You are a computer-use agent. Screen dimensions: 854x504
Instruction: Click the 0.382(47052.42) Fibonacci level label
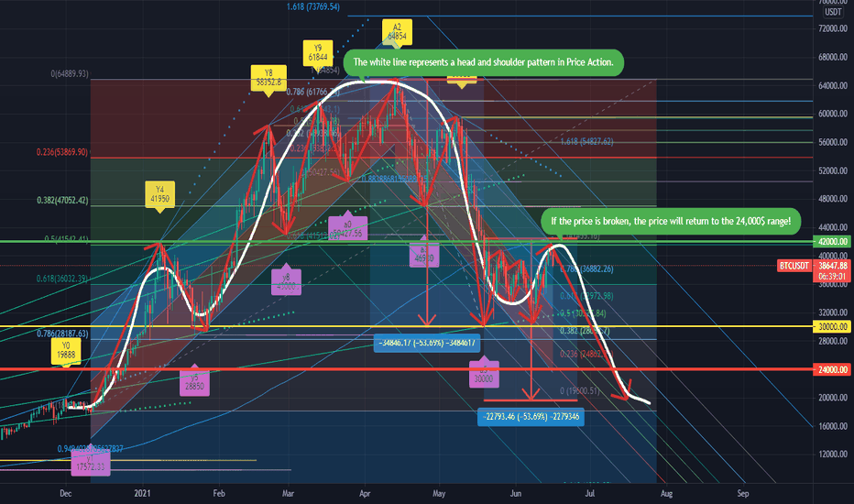click(62, 201)
